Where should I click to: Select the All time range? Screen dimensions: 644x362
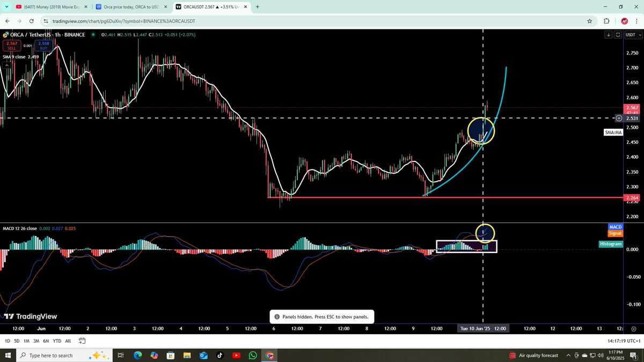click(x=68, y=341)
